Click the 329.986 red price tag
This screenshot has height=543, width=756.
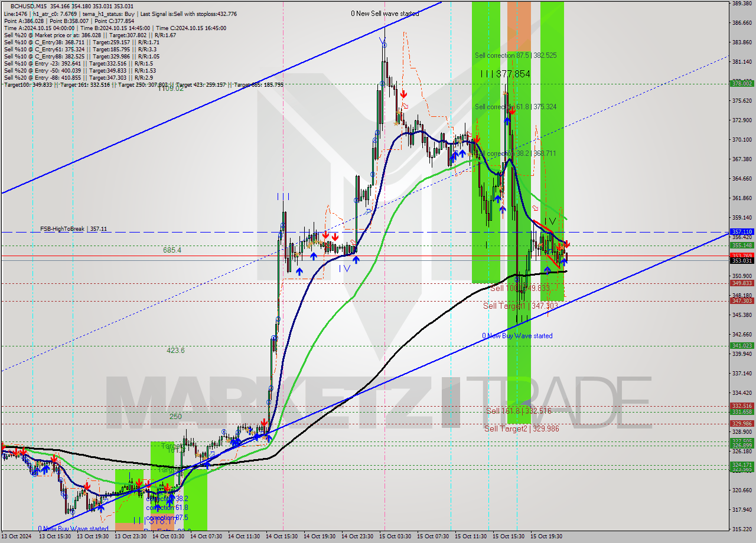tap(742, 423)
